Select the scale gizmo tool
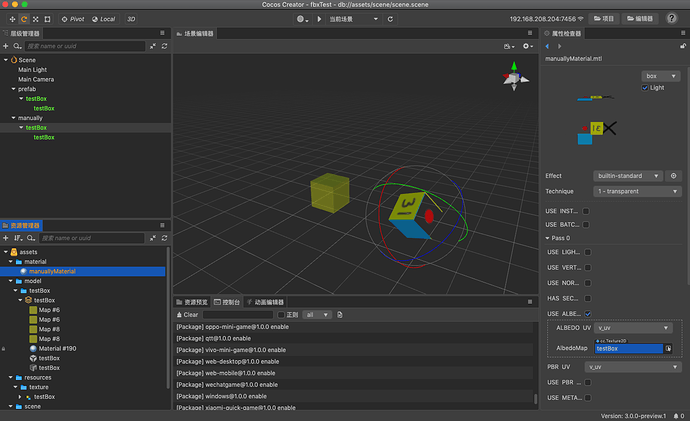Screen dimensions: 690x421 click(36, 19)
